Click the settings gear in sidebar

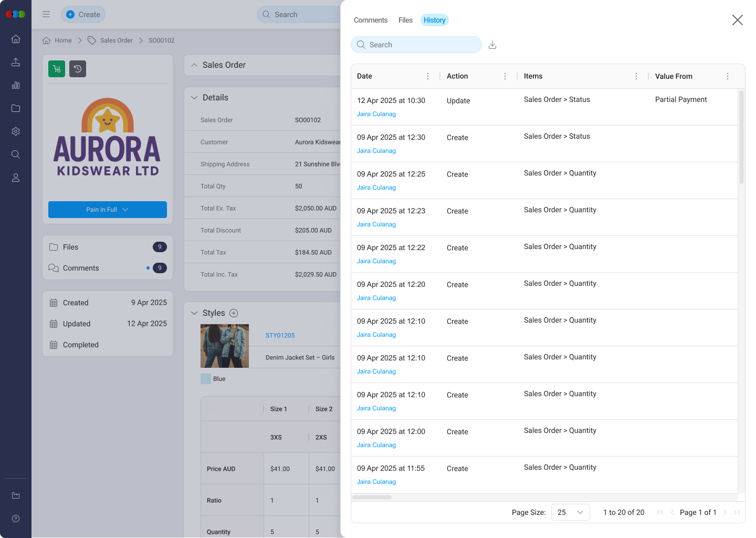coord(16,131)
